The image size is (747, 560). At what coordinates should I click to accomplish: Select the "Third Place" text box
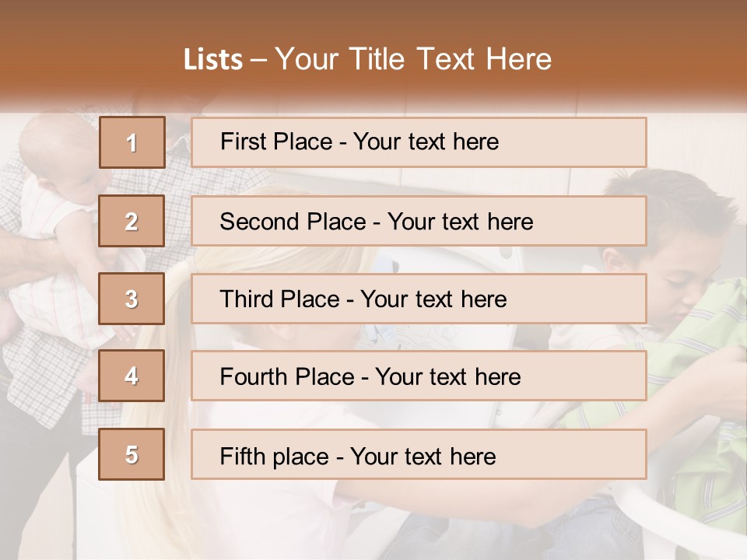click(x=419, y=299)
